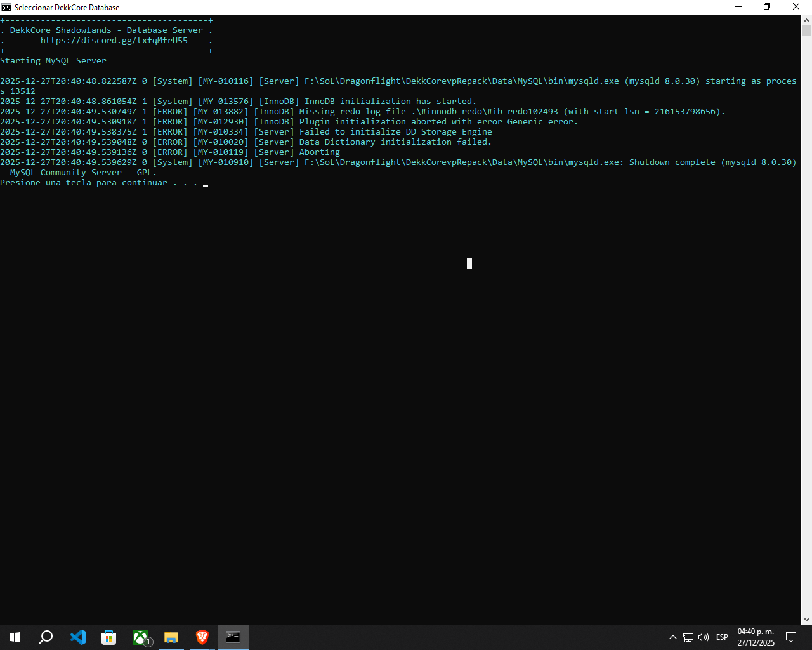The width and height of the screenshot is (812, 650).
Task: Expand hidden system tray icons chevron
Action: (673, 637)
